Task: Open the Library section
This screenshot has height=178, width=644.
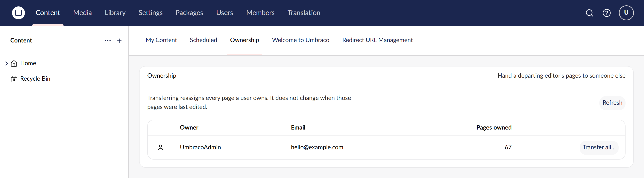Action: tap(115, 13)
